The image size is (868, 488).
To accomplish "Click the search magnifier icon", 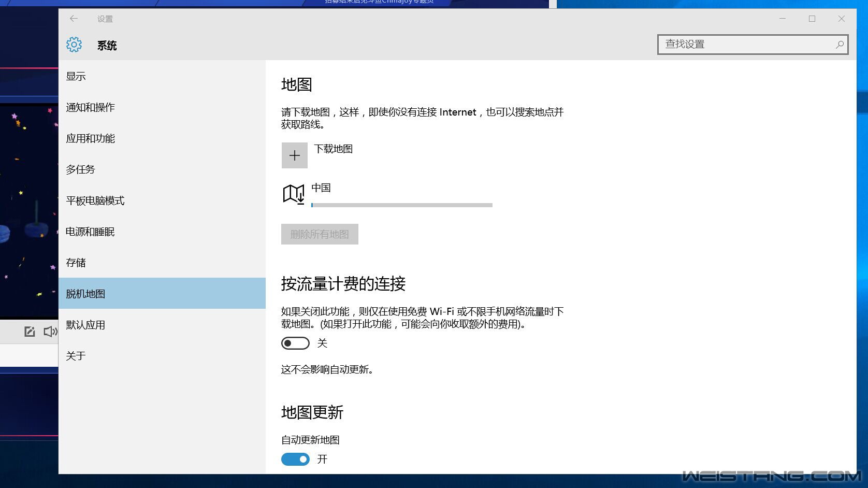I will click(x=840, y=45).
